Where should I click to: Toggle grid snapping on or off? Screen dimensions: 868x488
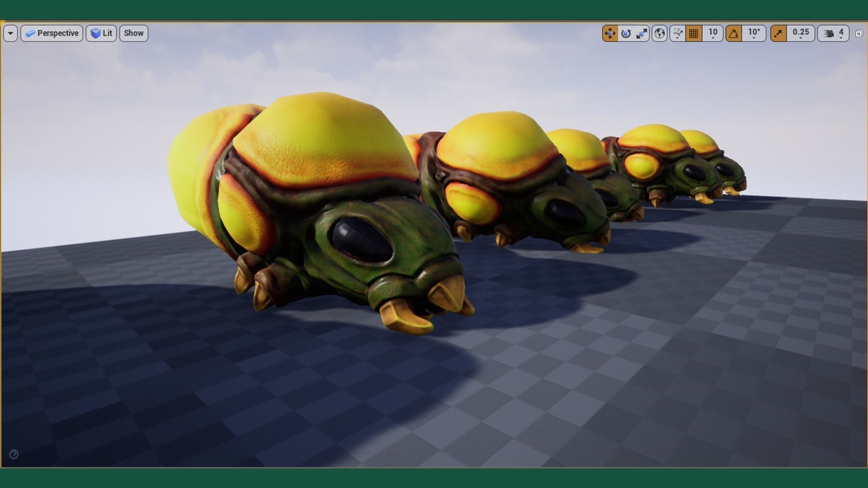693,33
